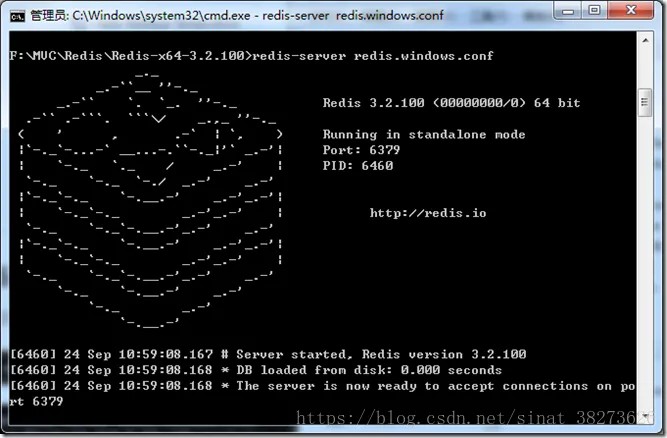This screenshot has width=667, height=438.
Task: Click the Port: 6379 line
Action: (x=361, y=150)
